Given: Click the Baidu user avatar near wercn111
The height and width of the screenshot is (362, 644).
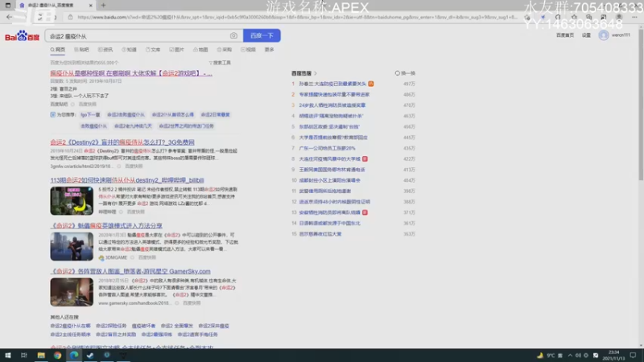Looking at the screenshot, I should pos(603,35).
